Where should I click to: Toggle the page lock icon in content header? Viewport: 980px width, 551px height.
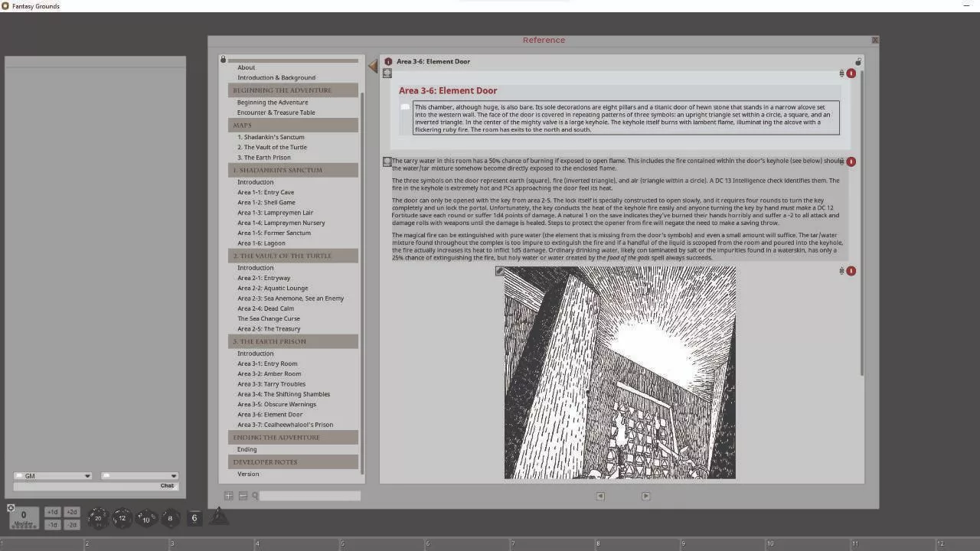click(858, 61)
